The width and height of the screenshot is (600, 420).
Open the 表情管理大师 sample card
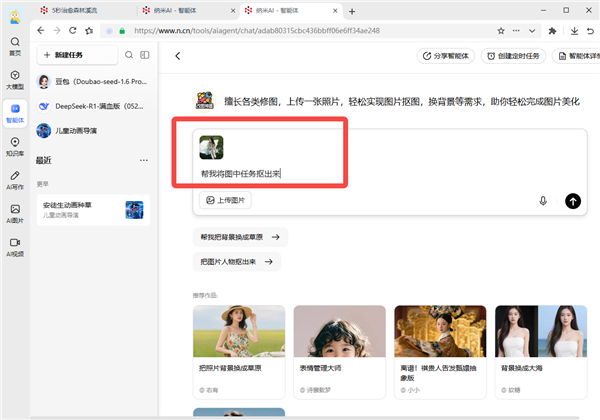(339, 352)
